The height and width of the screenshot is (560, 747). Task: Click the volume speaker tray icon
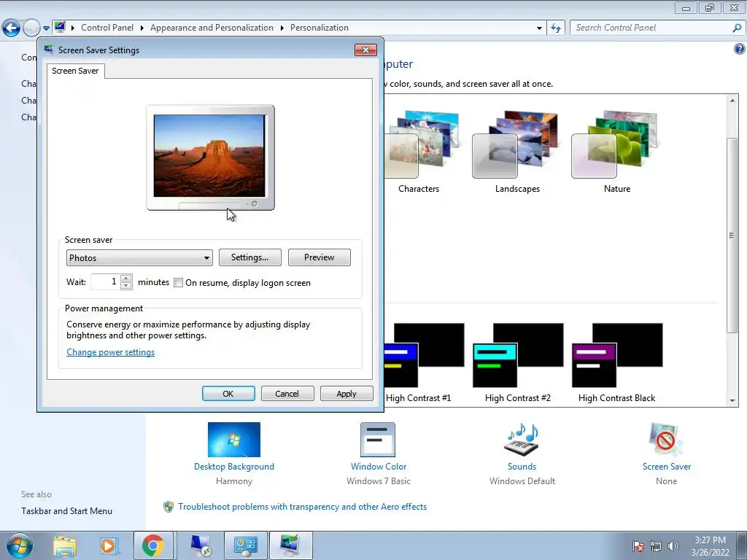tap(673, 546)
